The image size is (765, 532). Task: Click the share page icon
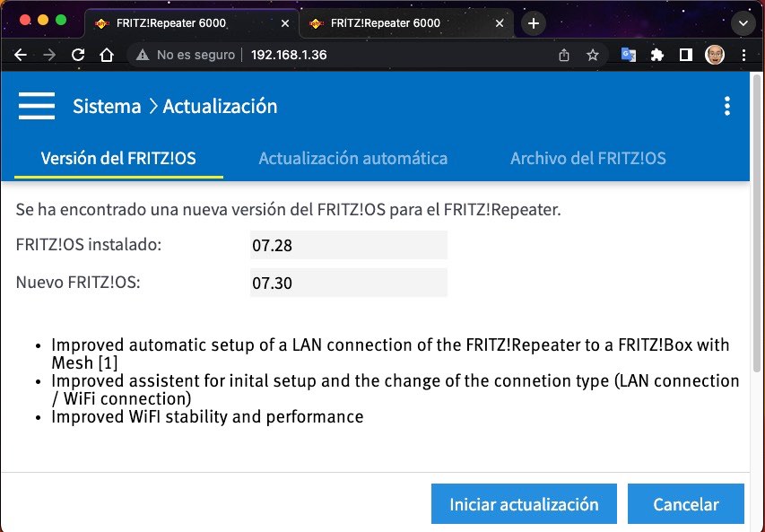coord(564,55)
